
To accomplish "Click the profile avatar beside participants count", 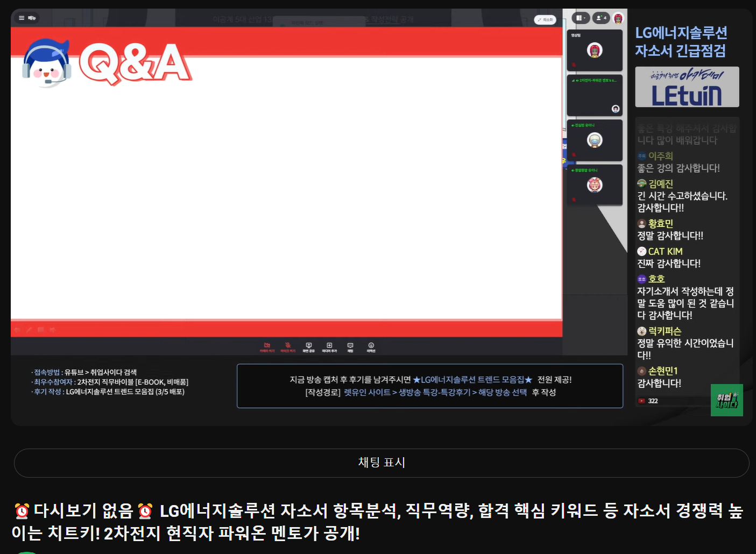I will click(x=618, y=18).
